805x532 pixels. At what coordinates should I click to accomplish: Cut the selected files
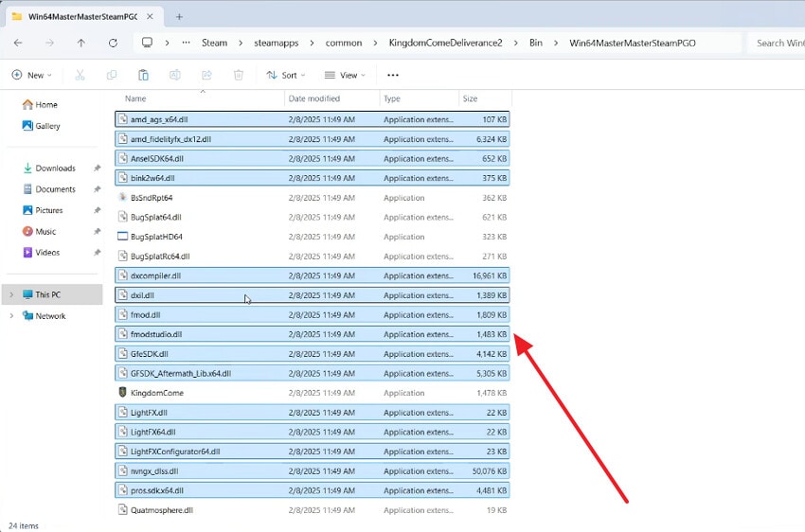80,75
